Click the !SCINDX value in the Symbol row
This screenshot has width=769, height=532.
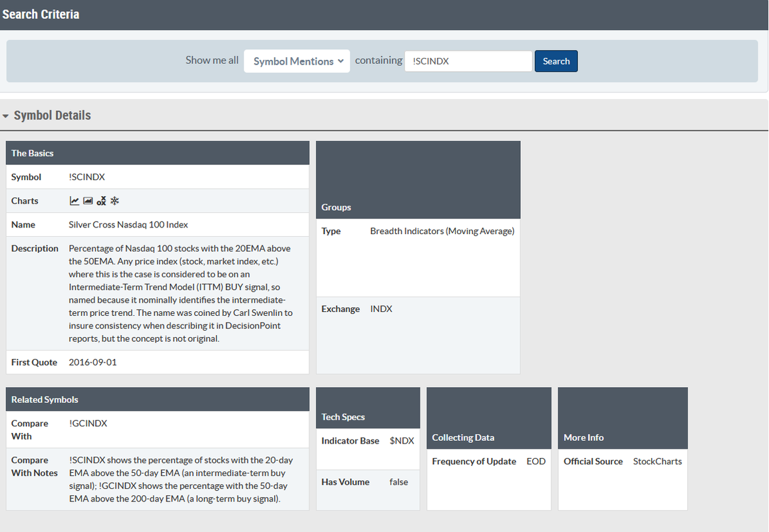point(86,177)
